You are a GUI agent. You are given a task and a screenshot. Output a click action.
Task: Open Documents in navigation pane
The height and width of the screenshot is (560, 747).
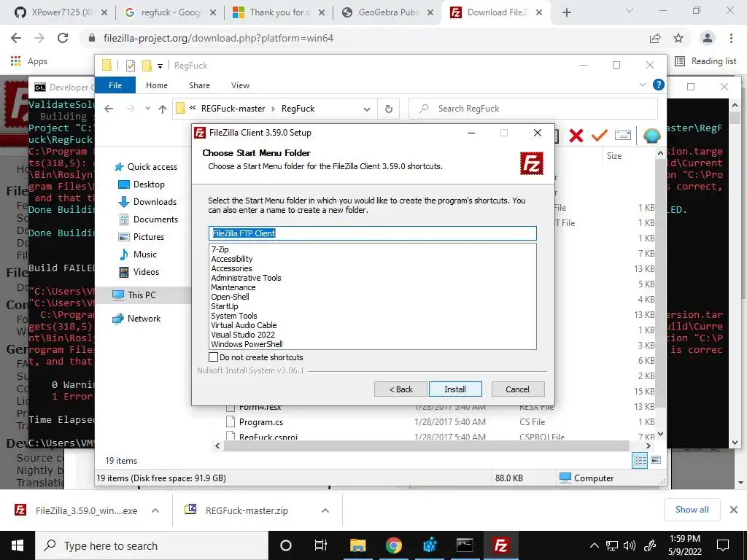pos(148,219)
